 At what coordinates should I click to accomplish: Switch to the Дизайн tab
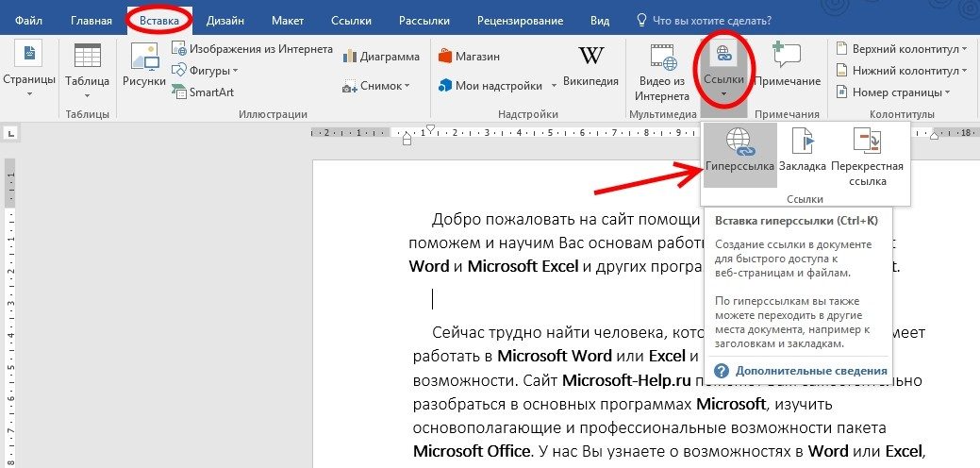coord(227,20)
